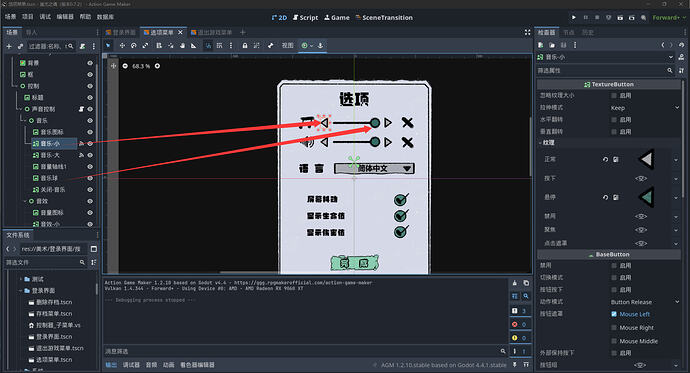Screen dimensions: 690x373
Task: Enable 忽略纹理大小 checkbox
Action: 613,95
